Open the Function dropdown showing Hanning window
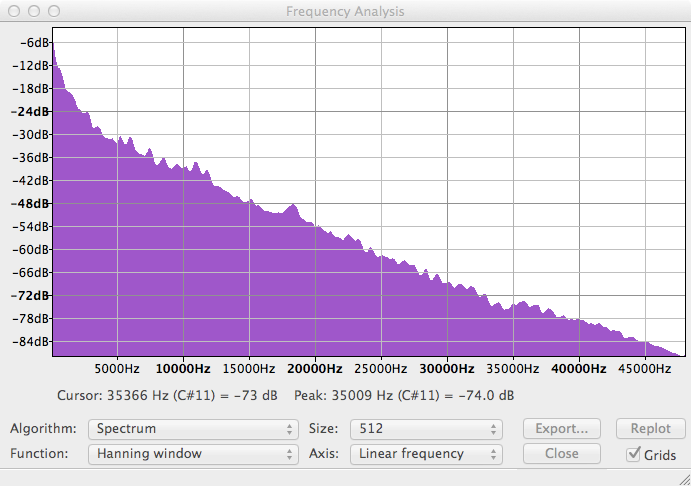 pos(193,454)
